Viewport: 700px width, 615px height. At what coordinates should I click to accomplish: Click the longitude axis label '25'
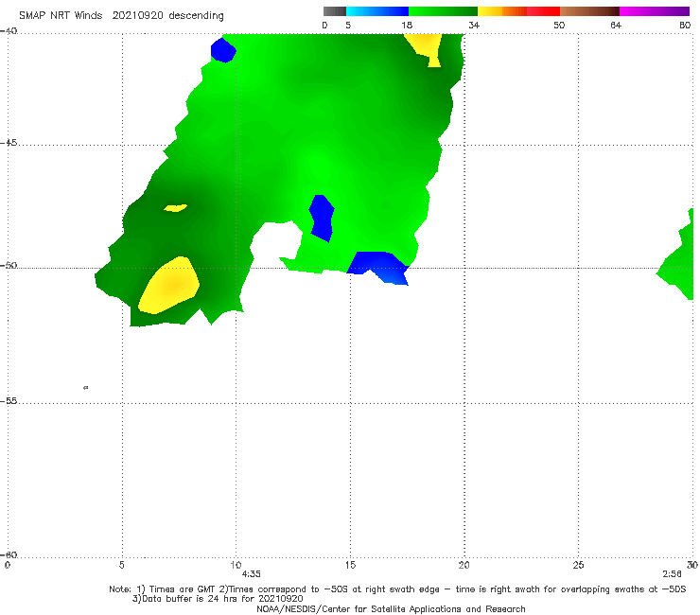coord(578,565)
